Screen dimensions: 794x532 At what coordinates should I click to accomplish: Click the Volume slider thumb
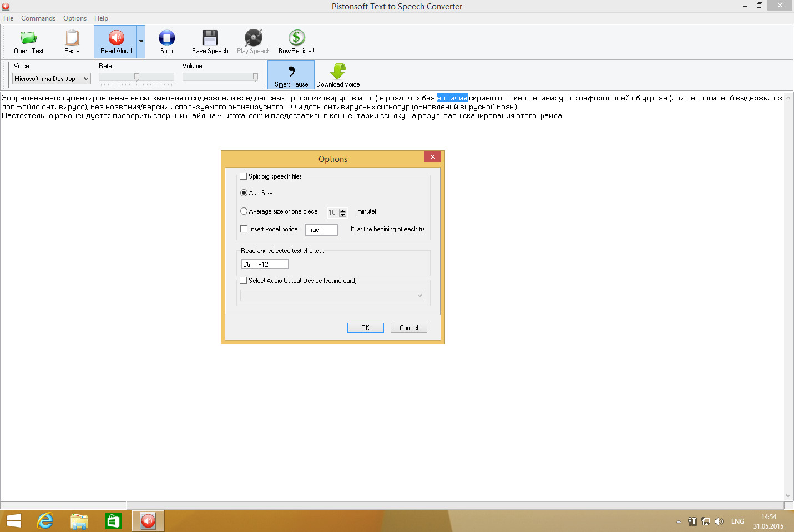click(x=255, y=77)
